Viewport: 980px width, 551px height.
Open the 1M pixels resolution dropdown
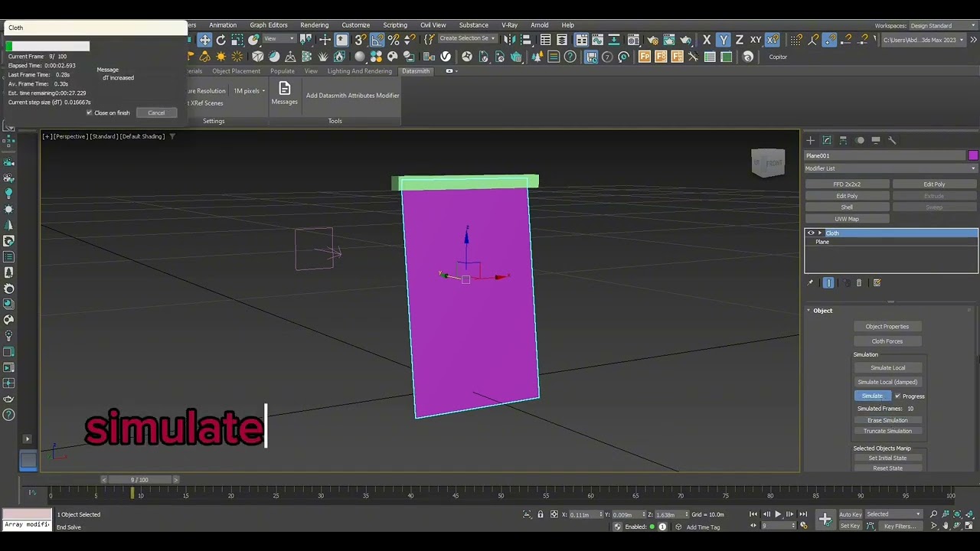[x=250, y=91]
